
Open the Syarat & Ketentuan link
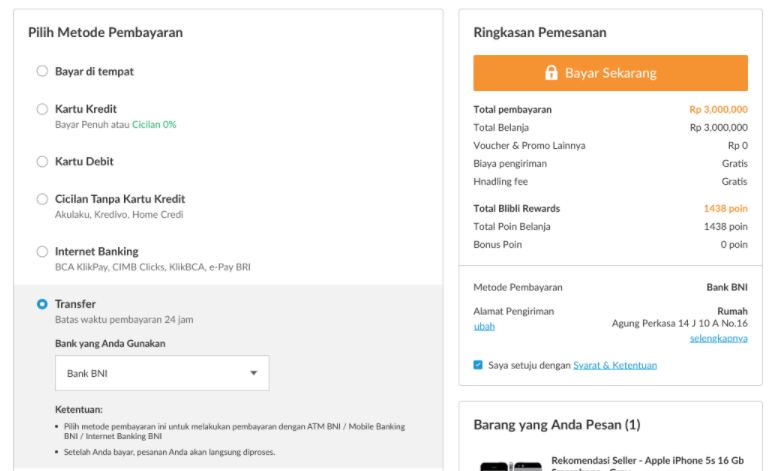tap(615, 365)
